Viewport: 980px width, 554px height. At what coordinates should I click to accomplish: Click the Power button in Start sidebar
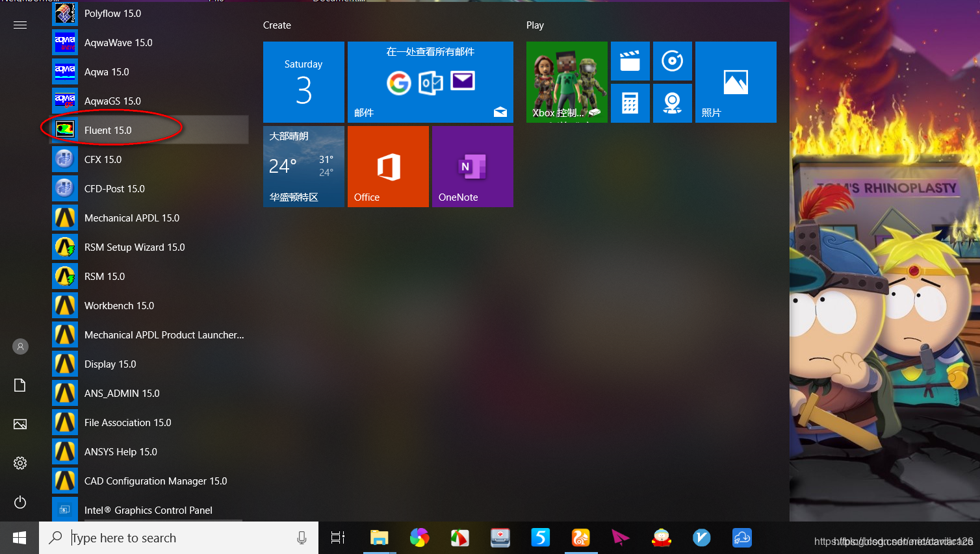tap(20, 502)
